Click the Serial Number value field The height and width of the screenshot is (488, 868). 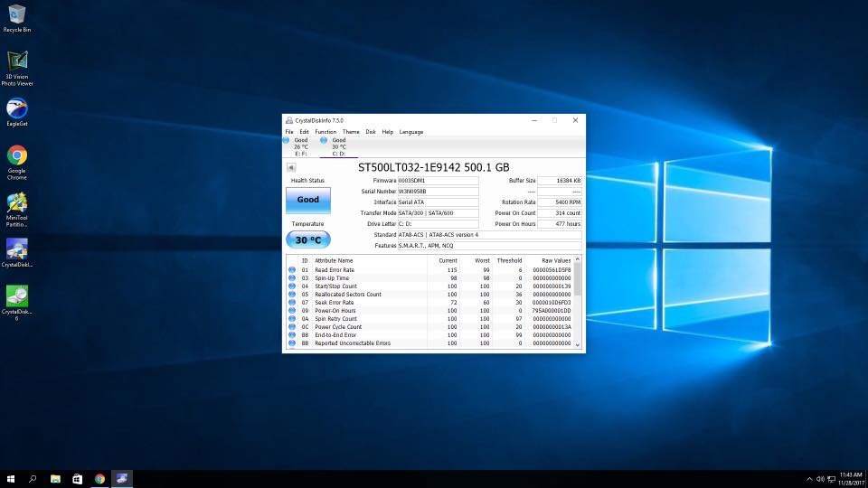pyautogui.click(x=438, y=192)
